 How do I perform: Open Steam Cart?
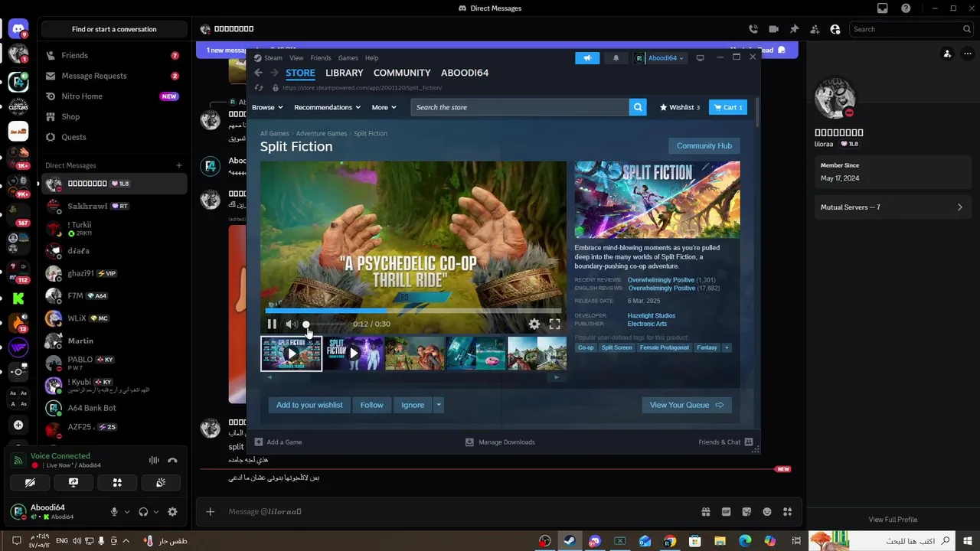pos(728,107)
